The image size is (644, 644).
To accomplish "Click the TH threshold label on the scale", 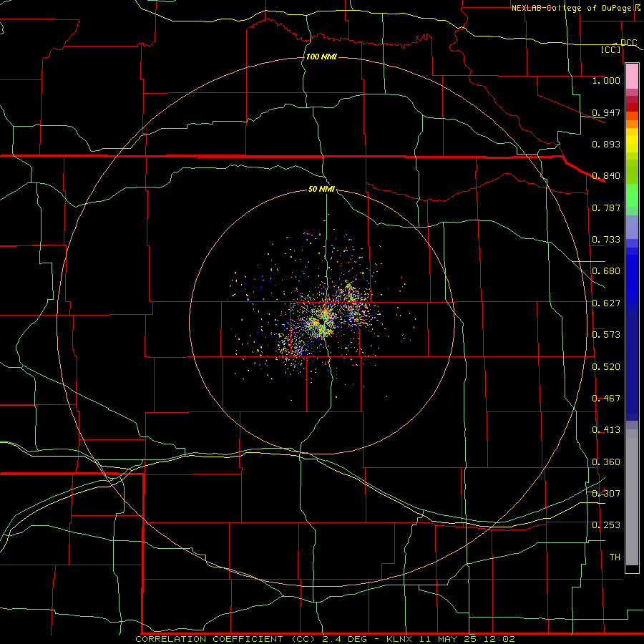I will pos(615,557).
